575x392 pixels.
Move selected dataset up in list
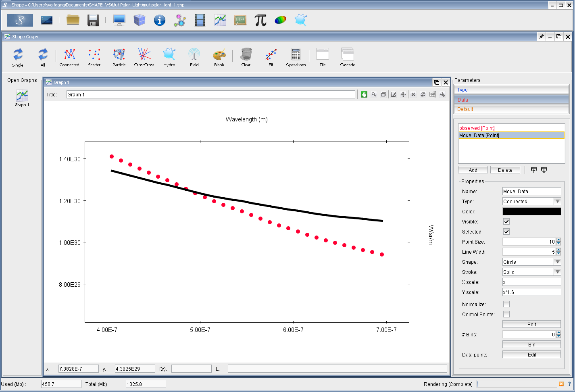pos(534,170)
